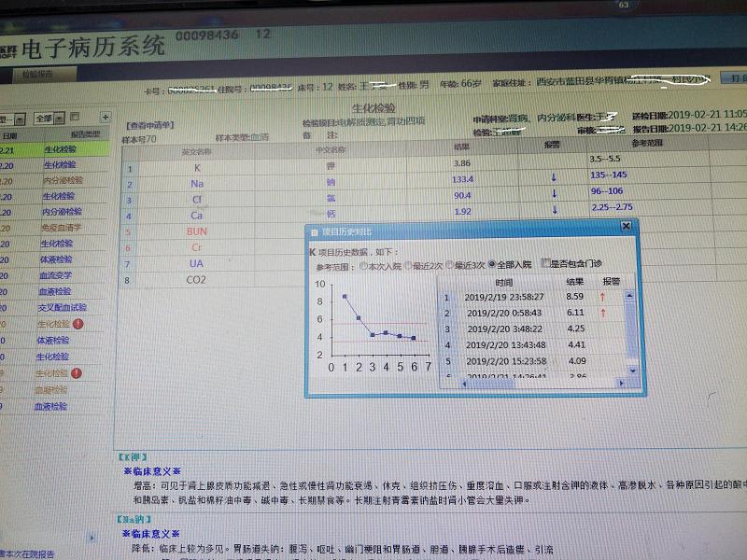The width and height of the screenshot is (747, 560).
Task: Click the 3.86 result value
Action: [461, 162]
